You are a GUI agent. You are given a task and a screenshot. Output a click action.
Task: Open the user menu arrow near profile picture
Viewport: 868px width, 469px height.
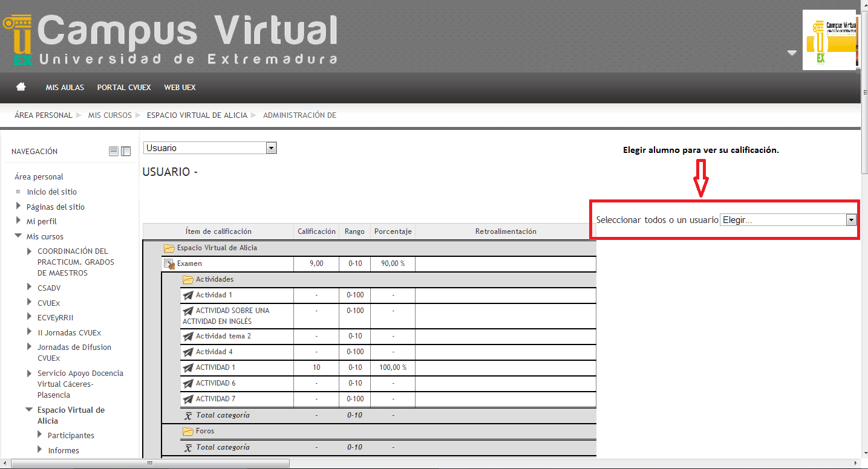pos(792,53)
